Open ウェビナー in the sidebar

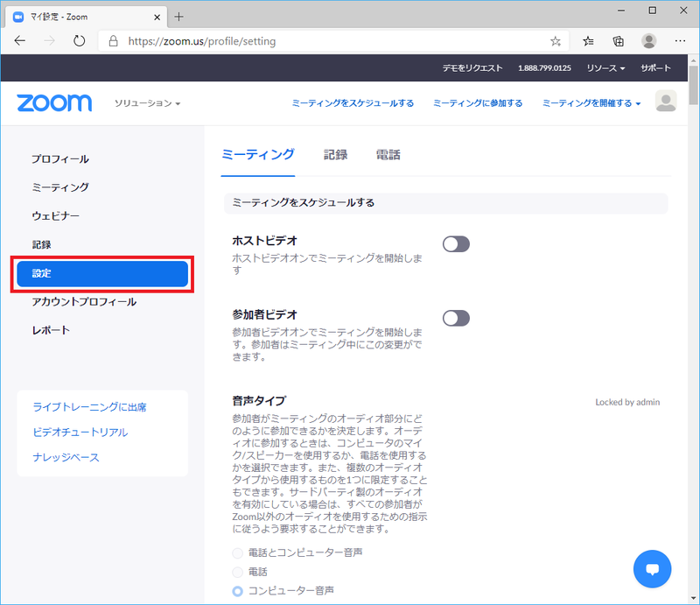(x=55, y=215)
